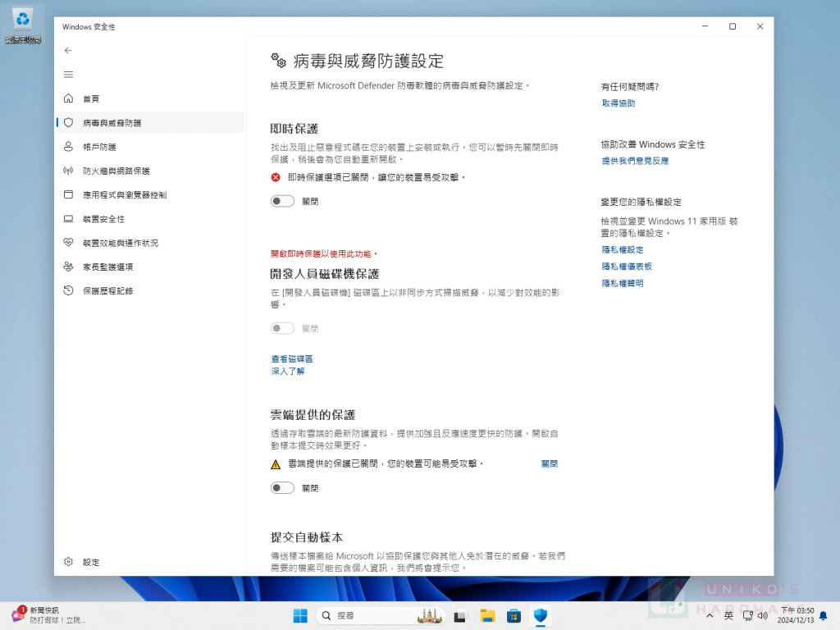Open the news widget on the taskbar

[x=48, y=615]
